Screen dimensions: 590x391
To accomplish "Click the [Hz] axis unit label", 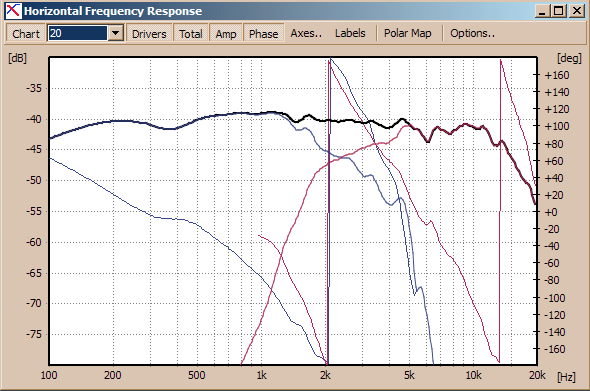I will (x=566, y=377).
